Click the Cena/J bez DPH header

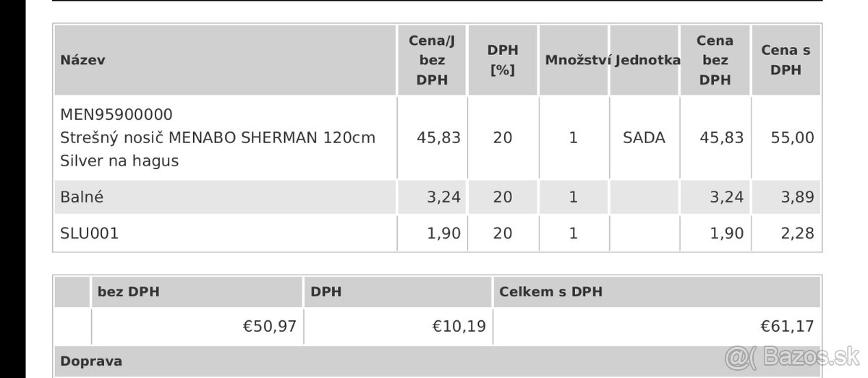point(432,61)
